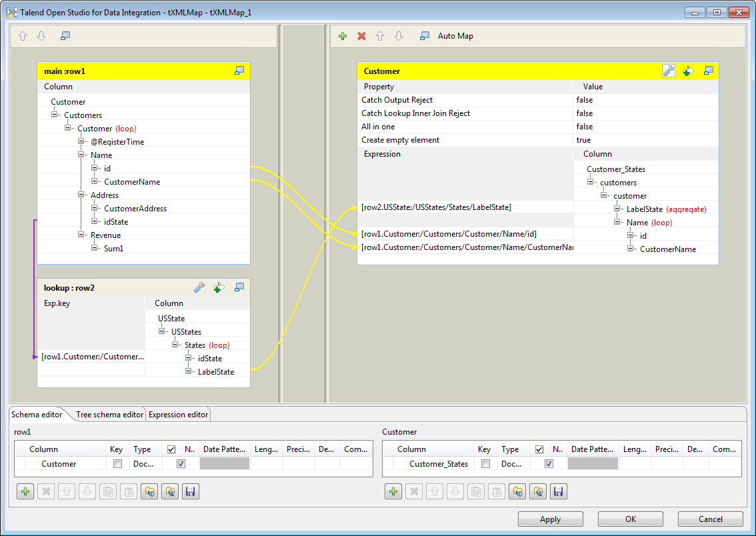
Task: Open tXMLMap settings via the wrench icon
Action: click(669, 70)
